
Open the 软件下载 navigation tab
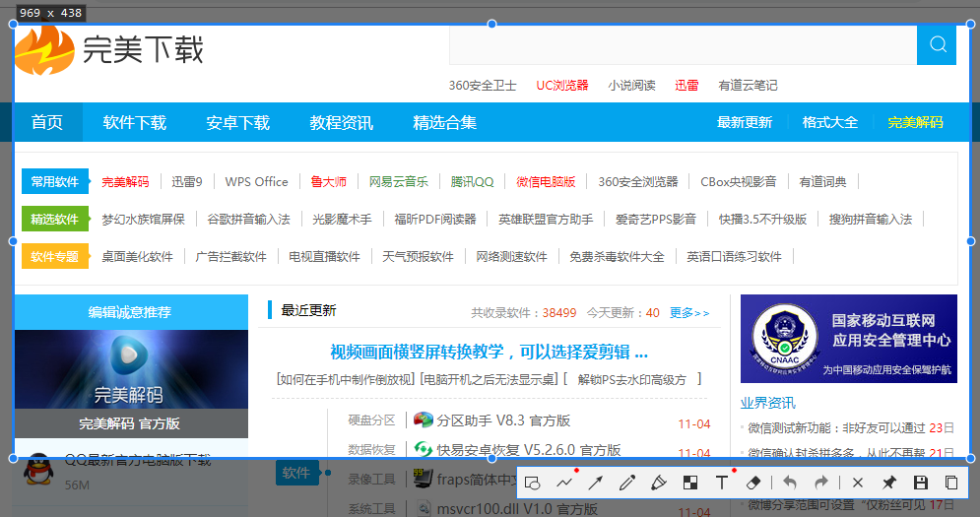coord(135,123)
